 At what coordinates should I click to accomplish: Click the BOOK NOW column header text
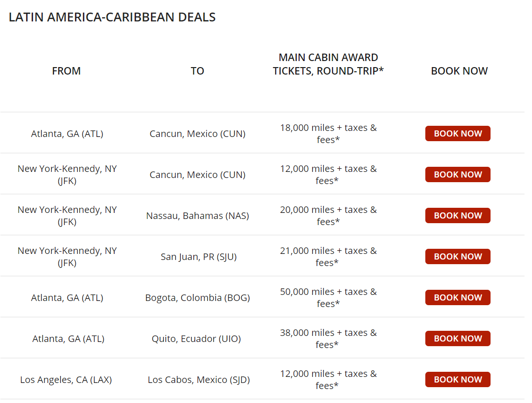[x=459, y=71]
